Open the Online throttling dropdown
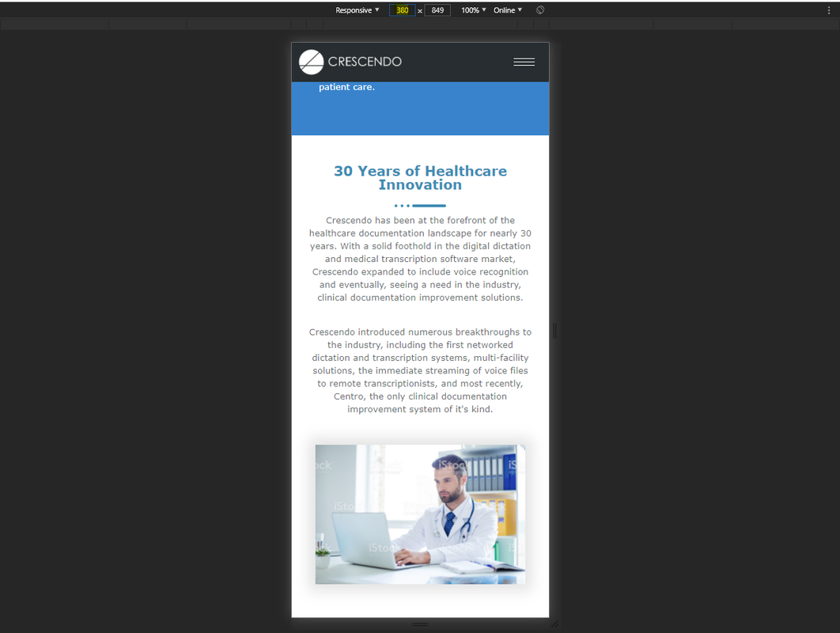Viewport: 840px width, 633px height. 508,9
